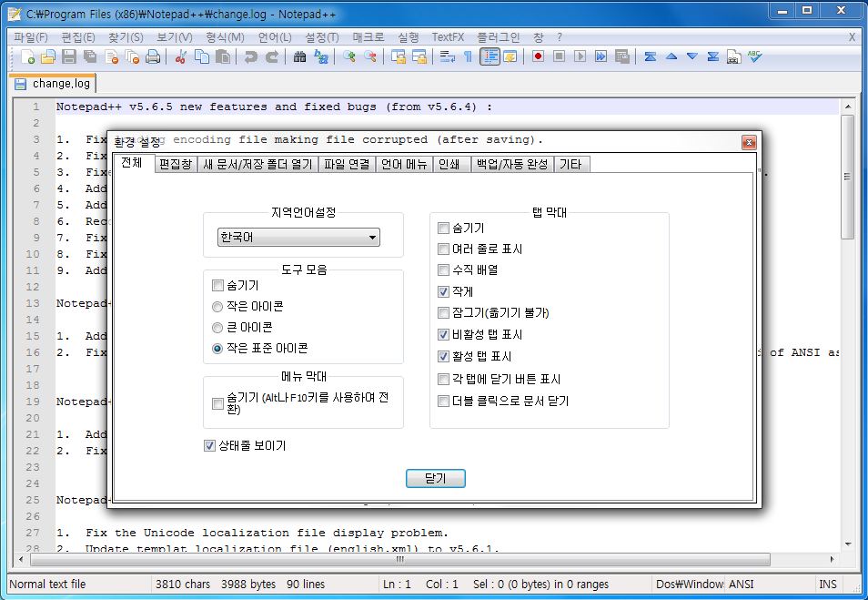Click the Play macro icon
Viewport: 868px width, 600px height.
tap(580, 56)
